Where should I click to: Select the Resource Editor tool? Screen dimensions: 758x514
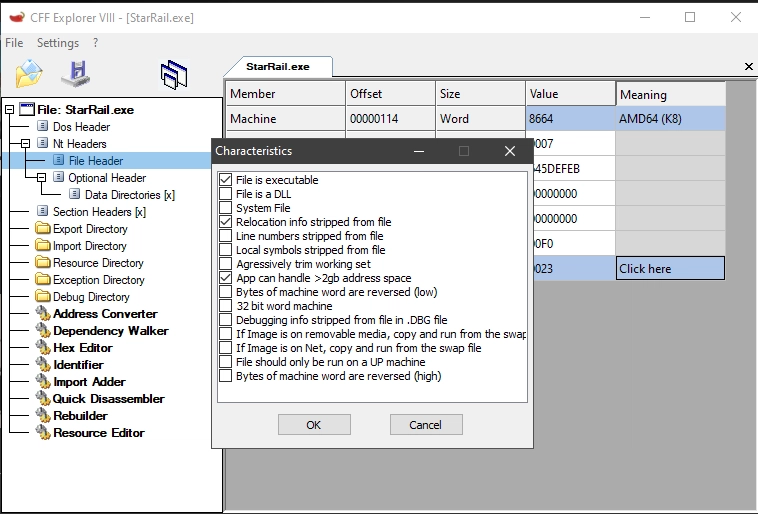click(x=98, y=433)
